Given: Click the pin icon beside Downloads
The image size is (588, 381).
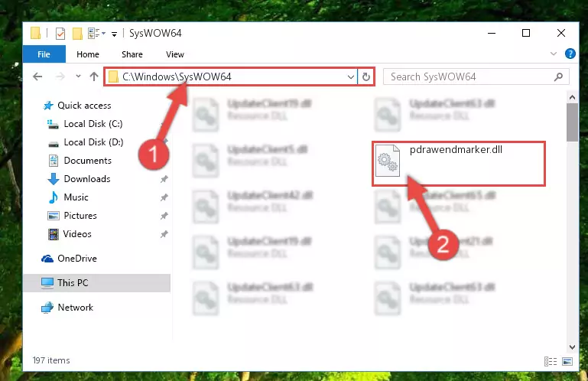Looking at the screenshot, I should 164,179.
